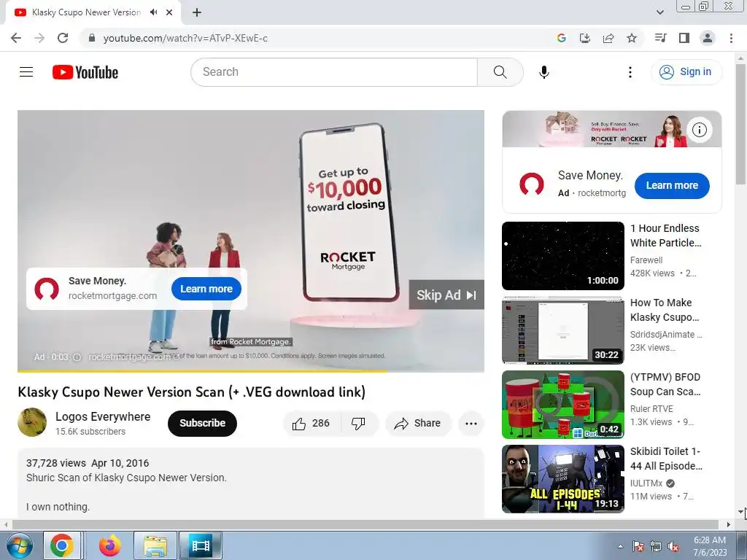Open Skibidi Toilet 1-44 video title
Image resolution: width=747 pixels, height=560 pixels.
click(x=666, y=459)
